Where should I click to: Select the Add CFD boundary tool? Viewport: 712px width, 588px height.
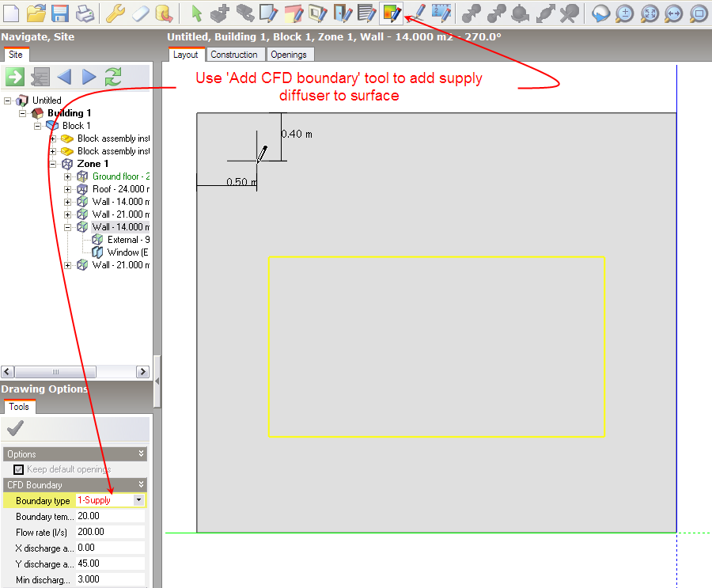point(391,13)
